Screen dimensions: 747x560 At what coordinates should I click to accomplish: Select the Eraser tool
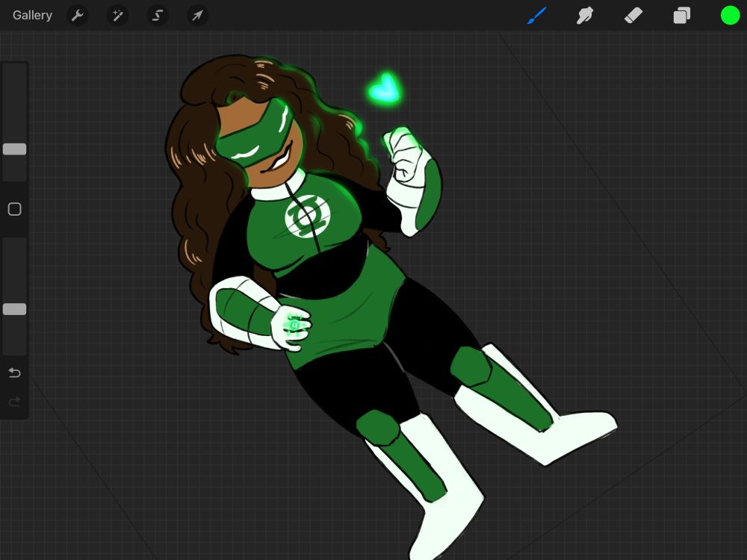633,15
